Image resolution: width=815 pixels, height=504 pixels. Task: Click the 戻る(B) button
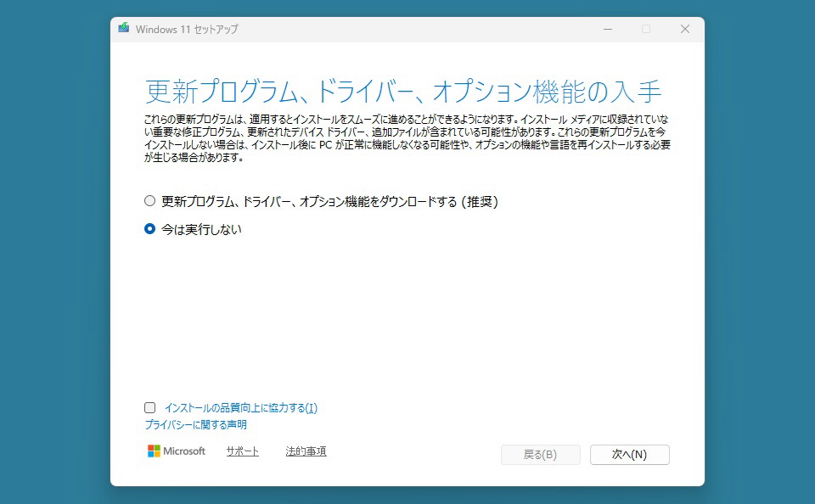[x=540, y=455]
